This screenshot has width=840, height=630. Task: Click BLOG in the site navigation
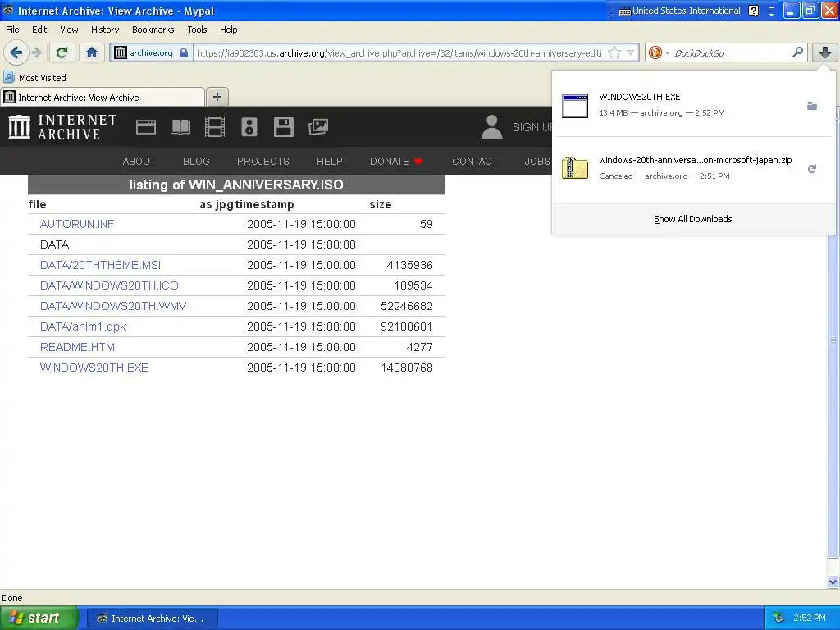(196, 162)
